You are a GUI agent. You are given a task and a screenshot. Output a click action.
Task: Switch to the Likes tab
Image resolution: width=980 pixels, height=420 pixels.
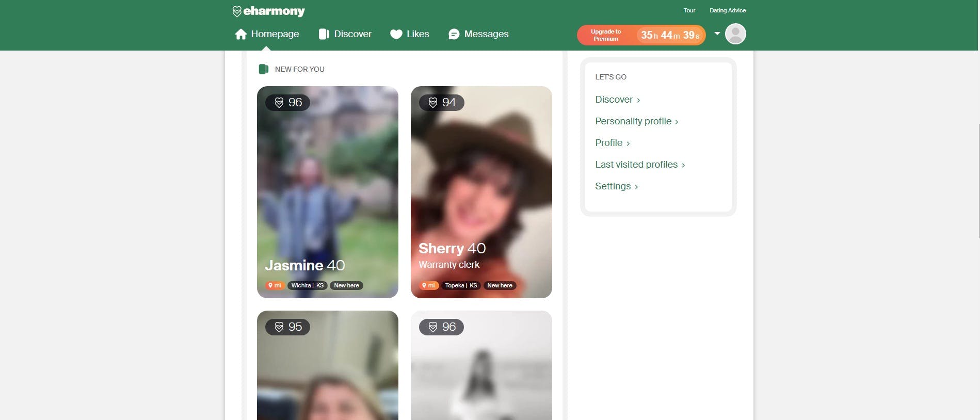(417, 34)
